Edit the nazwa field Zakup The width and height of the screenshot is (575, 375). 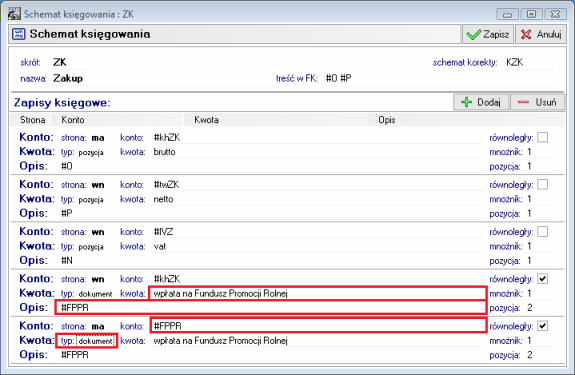[x=160, y=78]
